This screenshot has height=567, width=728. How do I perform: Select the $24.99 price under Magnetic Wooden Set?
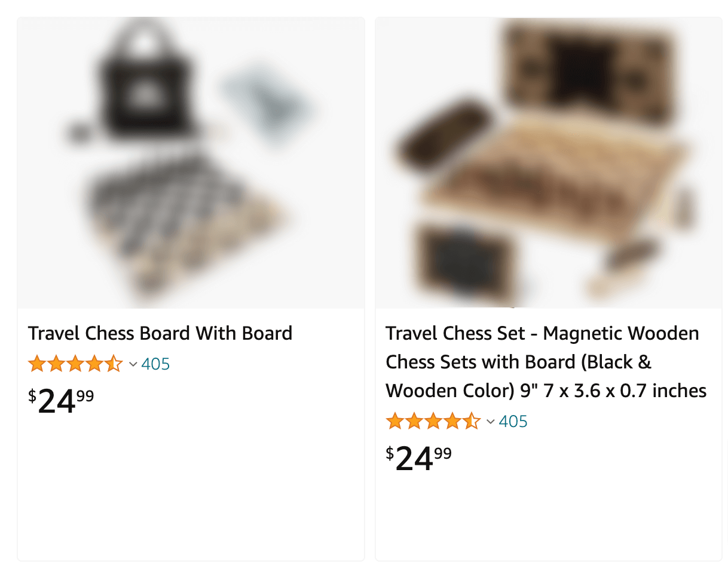click(418, 458)
